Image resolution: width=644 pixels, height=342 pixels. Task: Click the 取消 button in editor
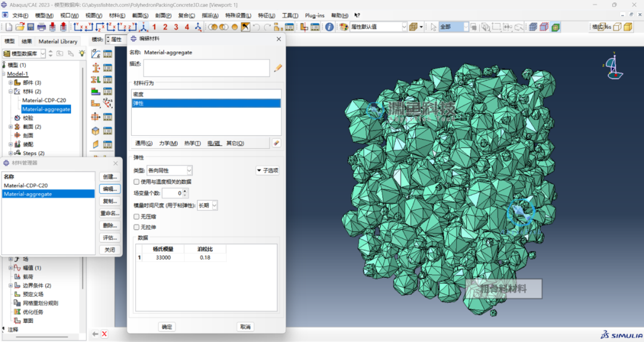coord(245,327)
